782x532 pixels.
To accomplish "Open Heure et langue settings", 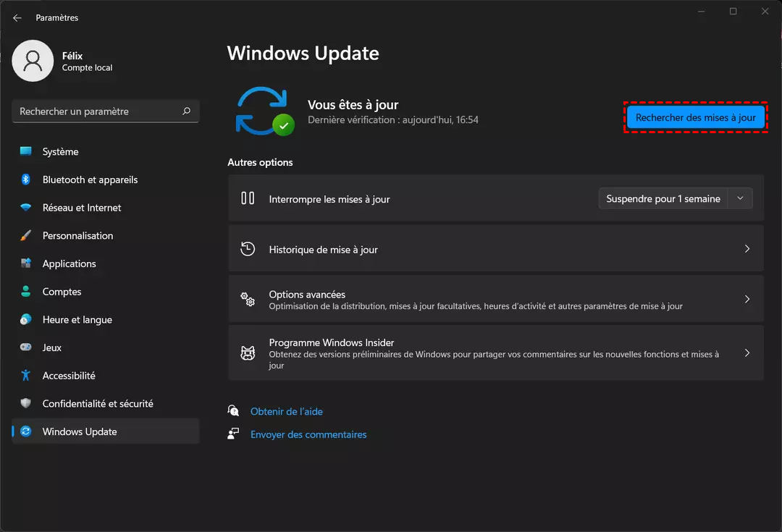I will 105,320.
